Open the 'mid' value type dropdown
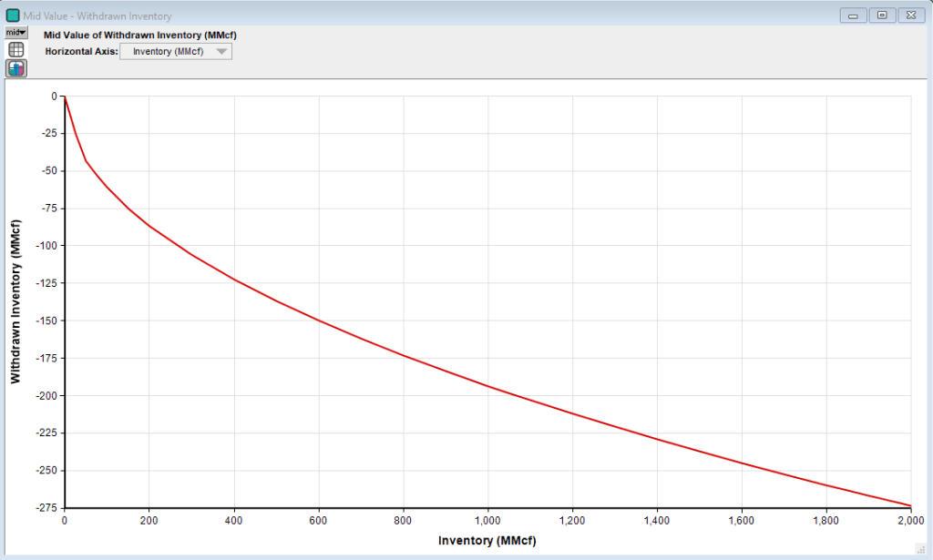This screenshot has height=560, width=933. (16, 32)
